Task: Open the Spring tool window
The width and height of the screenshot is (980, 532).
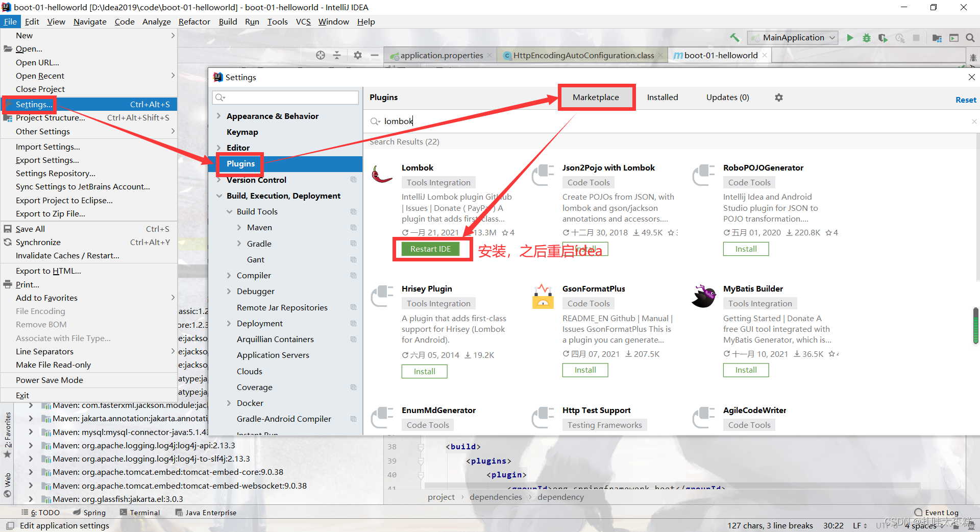Action: pos(89,513)
